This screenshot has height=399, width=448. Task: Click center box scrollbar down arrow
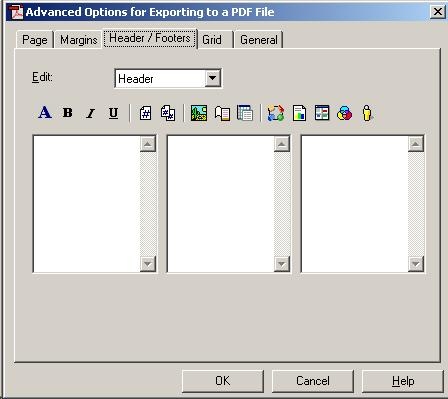point(282,264)
